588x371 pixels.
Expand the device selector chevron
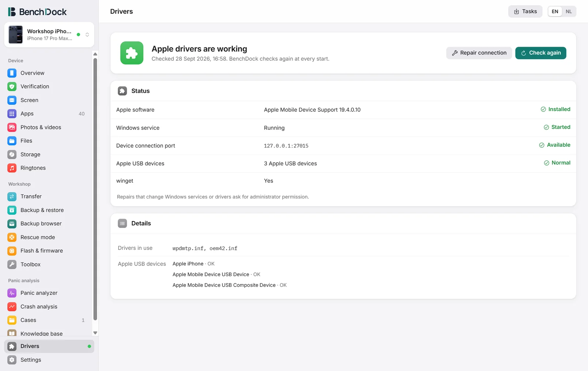(x=87, y=35)
